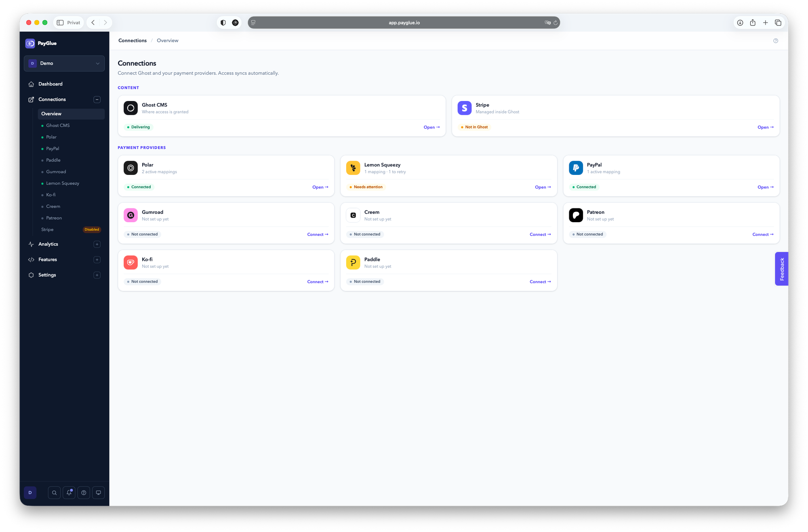The height and width of the screenshot is (532, 808).
Task: Click the Connections breadcrumb
Action: click(133, 40)
